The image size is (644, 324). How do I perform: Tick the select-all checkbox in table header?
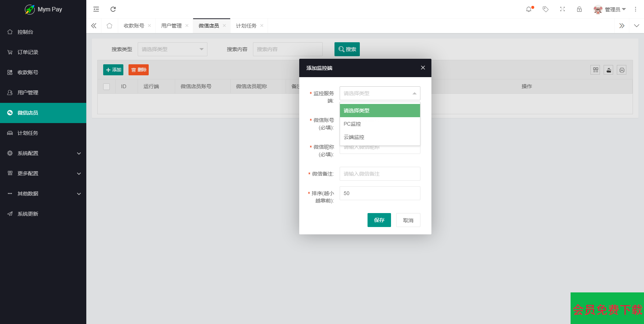[x=106, y=87]
